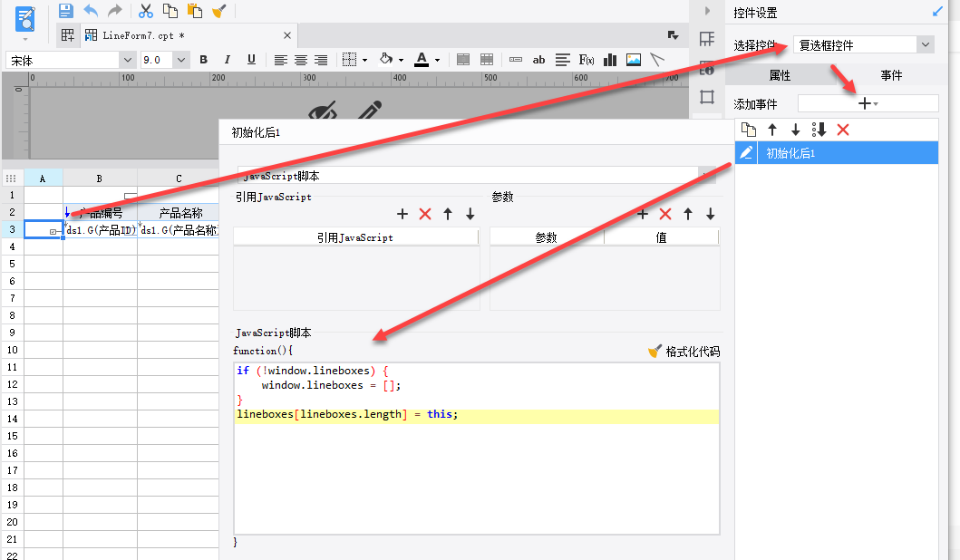Click the Redo arrow icon

tap(114, 10)
